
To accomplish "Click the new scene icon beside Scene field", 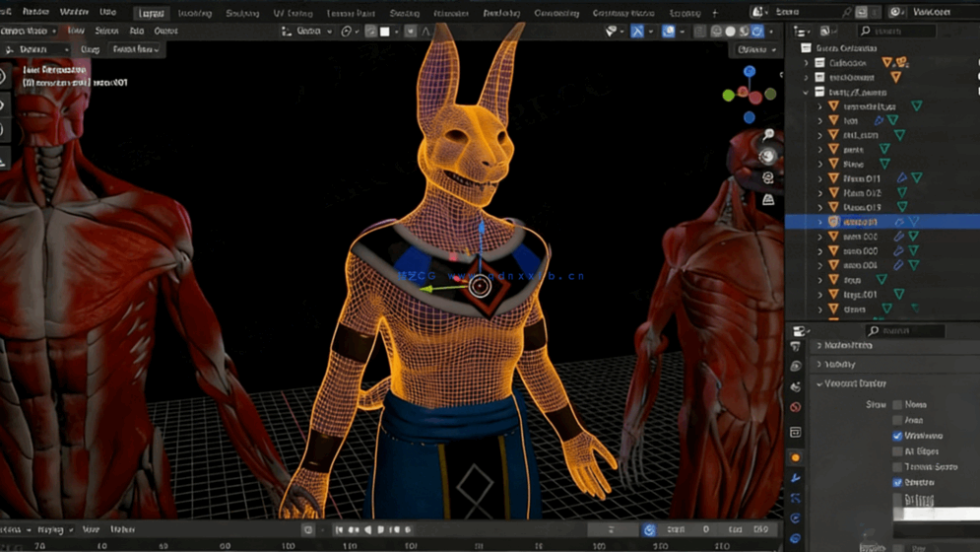I will coord(861,12).
